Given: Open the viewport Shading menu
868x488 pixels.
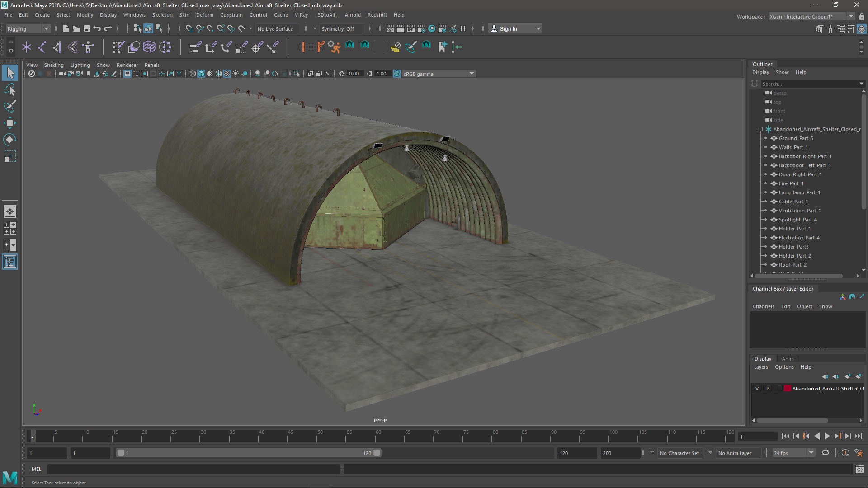Looking at the screenshot, I should point(54,65).
